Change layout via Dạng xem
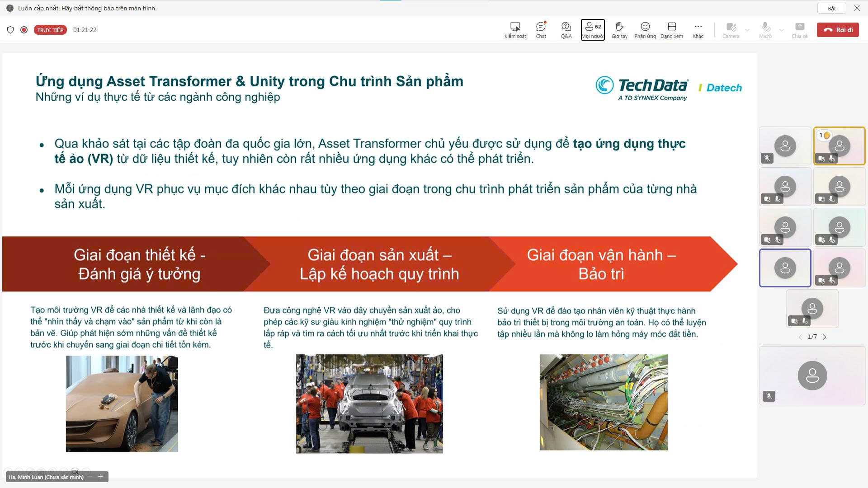 (x=672, y=30)
